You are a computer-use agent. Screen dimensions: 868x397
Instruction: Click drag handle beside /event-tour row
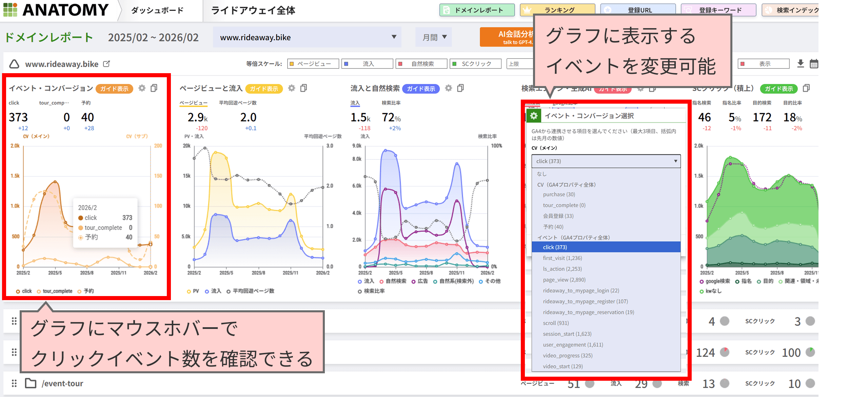[14, 383]
